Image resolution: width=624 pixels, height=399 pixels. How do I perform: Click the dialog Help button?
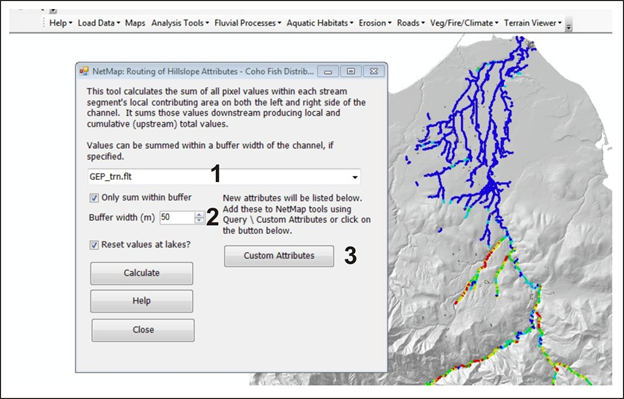[142, 301]
